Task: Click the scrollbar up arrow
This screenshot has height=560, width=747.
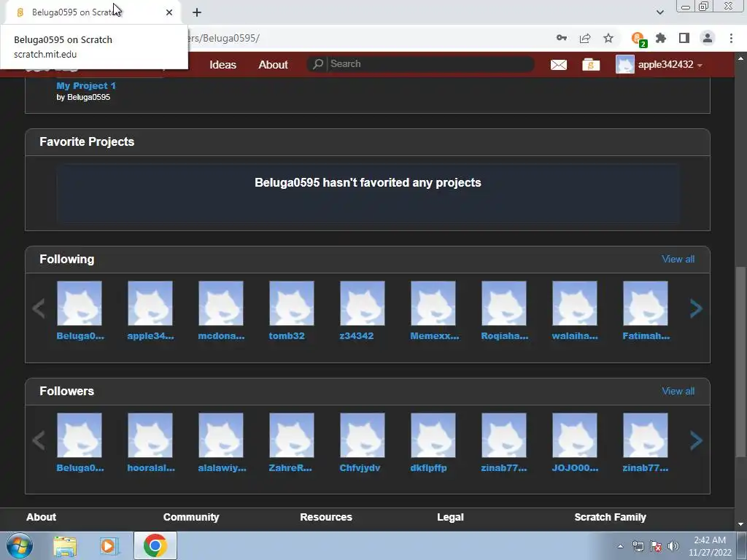Action: (x=740, y=58)
